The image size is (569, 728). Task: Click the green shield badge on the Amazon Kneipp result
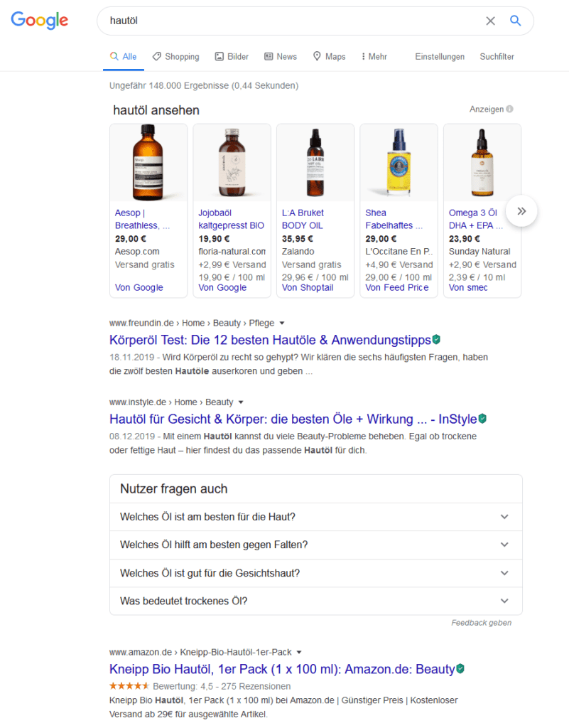[460, 668]
